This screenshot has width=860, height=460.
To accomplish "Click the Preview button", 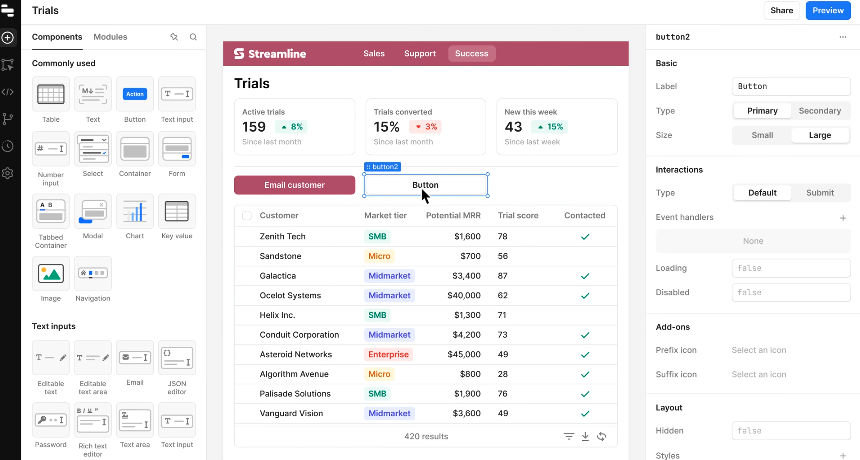I will [827, 11].
